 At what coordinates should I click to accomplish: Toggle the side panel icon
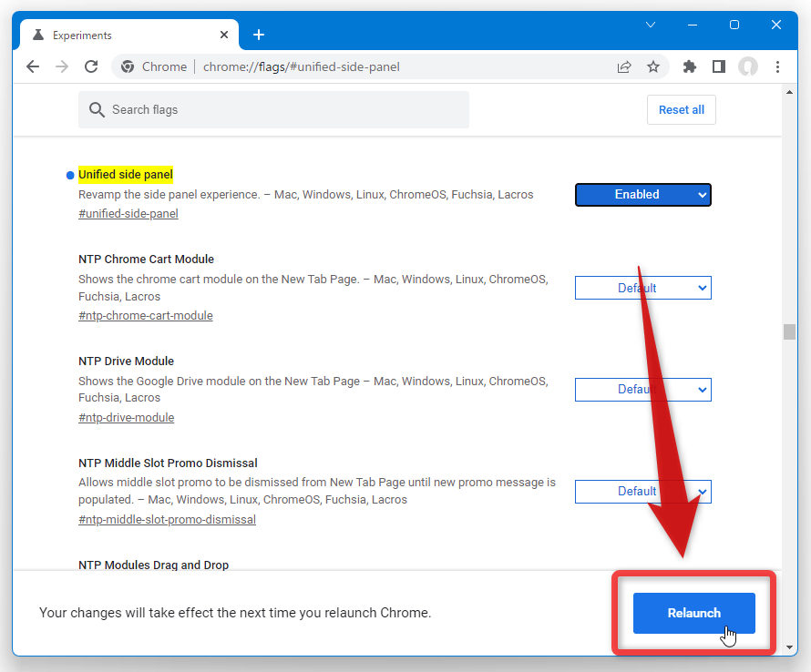719,66
